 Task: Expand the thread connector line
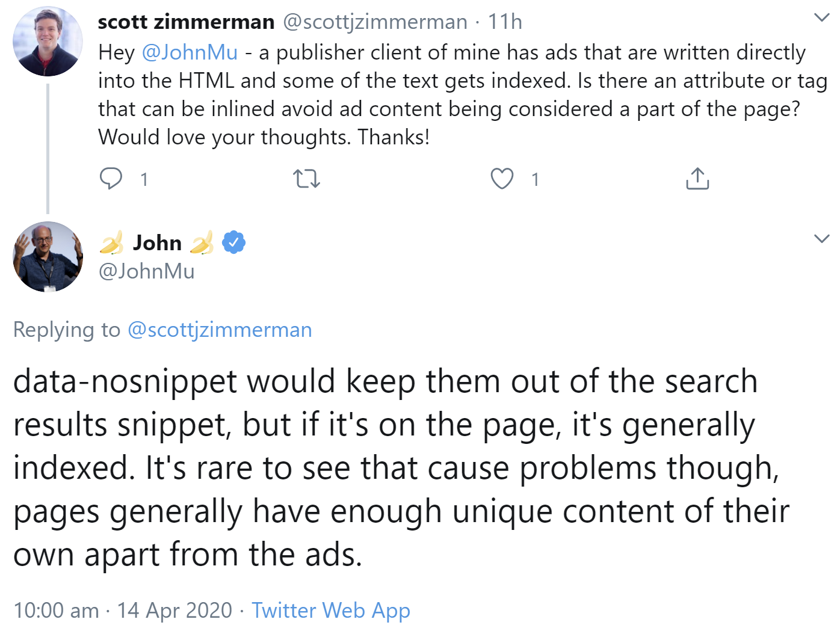click(x=47, y=147)
